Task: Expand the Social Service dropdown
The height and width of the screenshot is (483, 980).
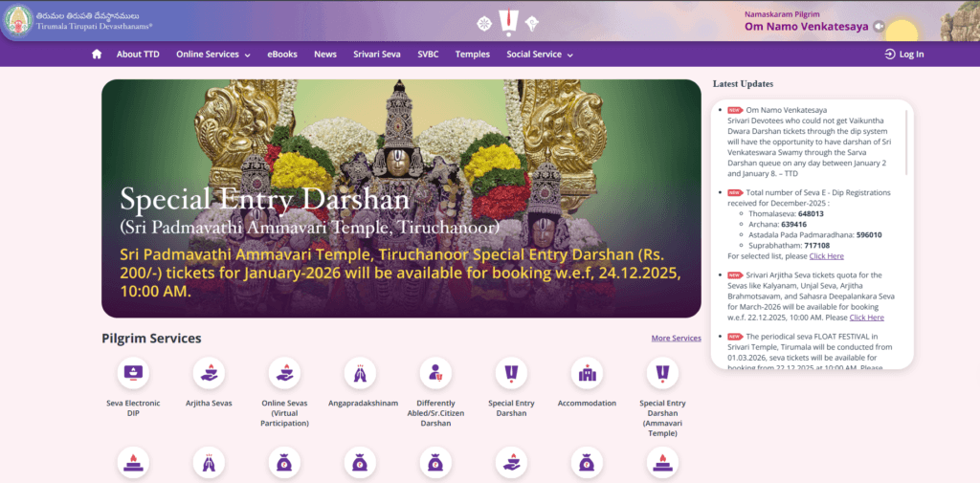Action: tap(540, 55)
